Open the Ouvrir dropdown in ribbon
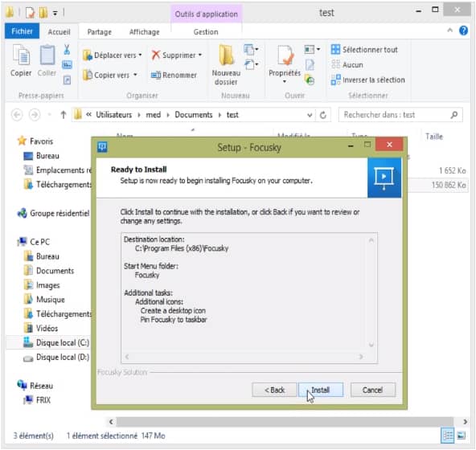 point(312,49)
